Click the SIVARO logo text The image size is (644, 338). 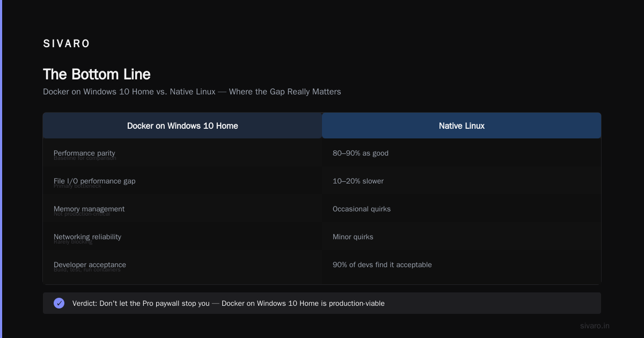(67, 43)
